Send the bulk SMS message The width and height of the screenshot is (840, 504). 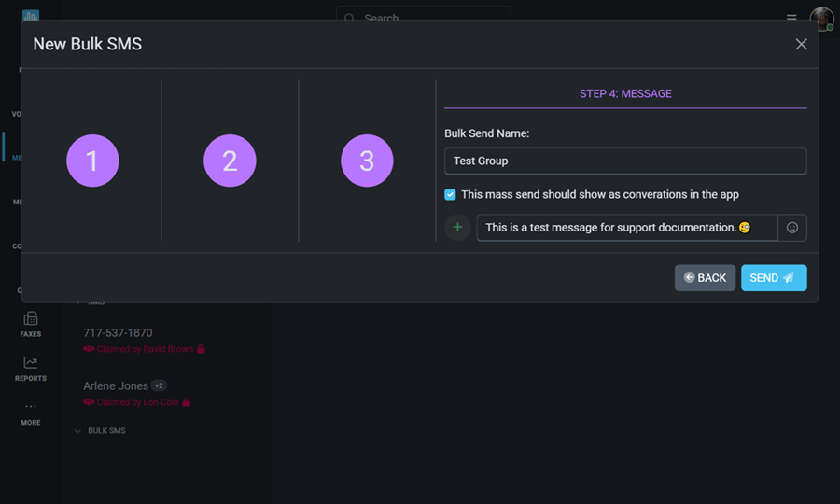(774, 278)
